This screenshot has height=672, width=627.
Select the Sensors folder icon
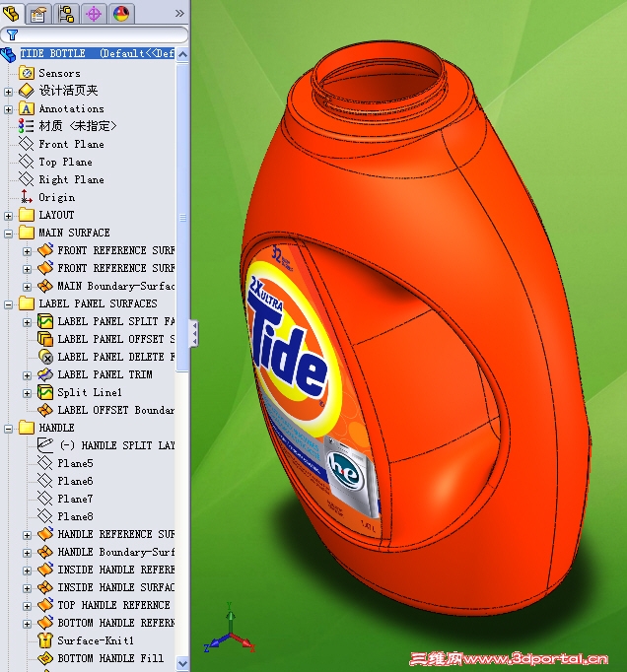click(x=27, y=73)
